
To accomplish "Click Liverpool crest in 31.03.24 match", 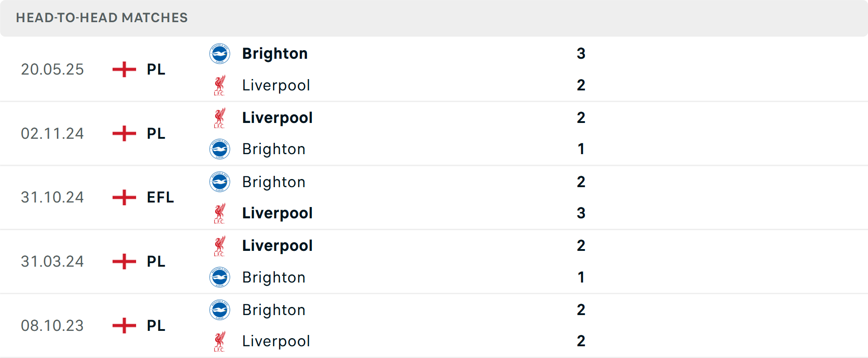I will point(220,246).
